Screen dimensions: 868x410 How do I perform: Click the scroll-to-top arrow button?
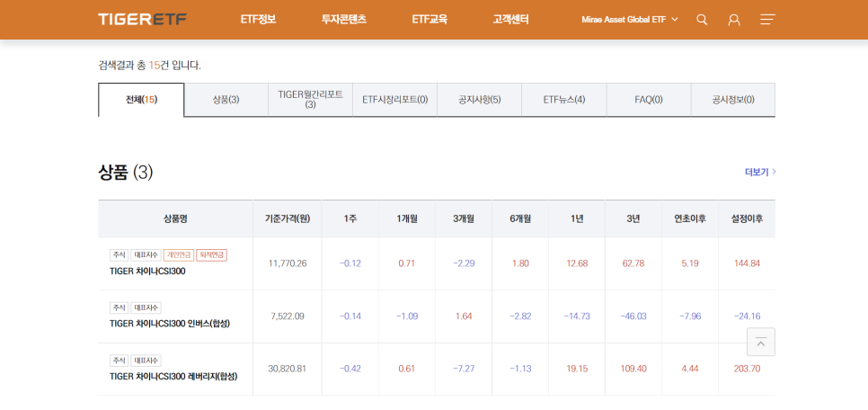(760, 342)
